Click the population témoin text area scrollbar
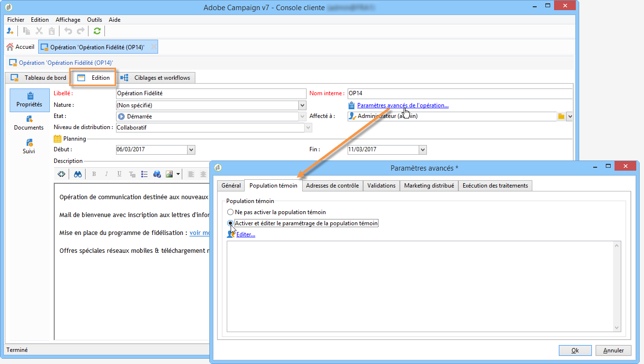644x364 pixels. click(617, 287)
